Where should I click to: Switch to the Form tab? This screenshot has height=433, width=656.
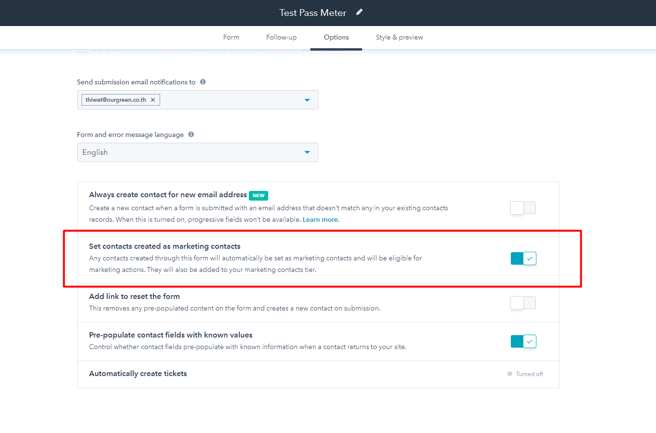click(x=231, y=37)
